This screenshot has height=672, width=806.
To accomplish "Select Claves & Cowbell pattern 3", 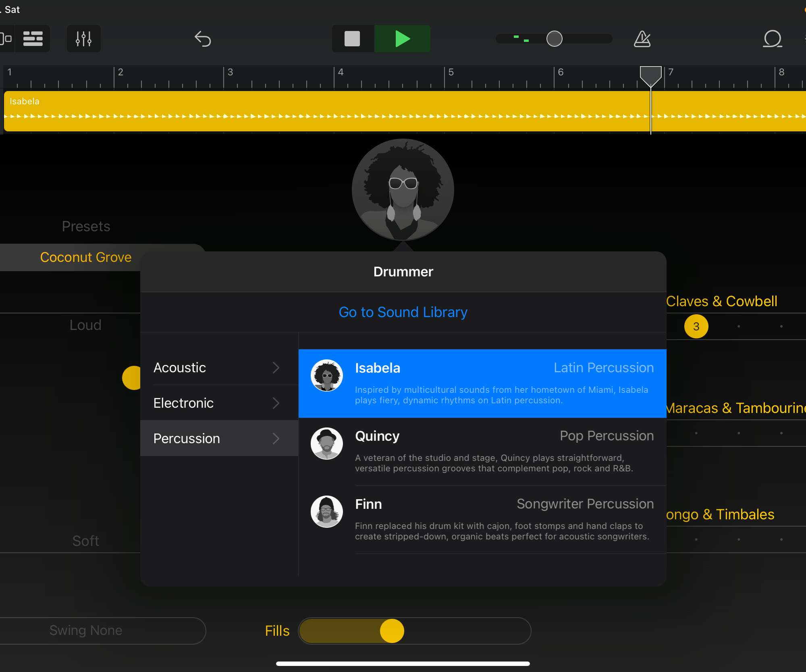I will tap(696, 326).
